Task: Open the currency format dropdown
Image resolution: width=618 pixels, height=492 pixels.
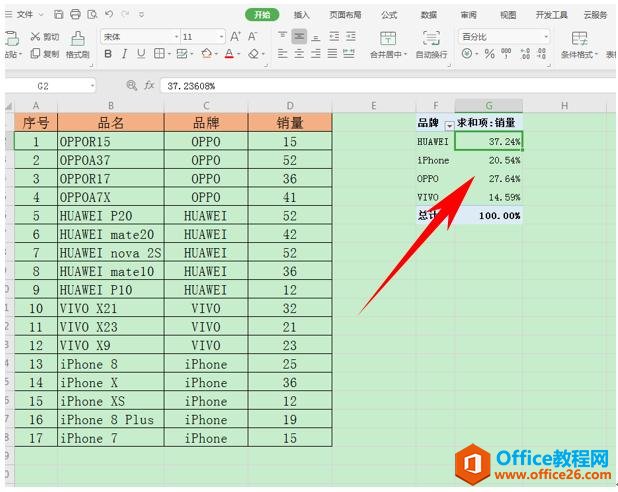Action: (x=477, y=54)
